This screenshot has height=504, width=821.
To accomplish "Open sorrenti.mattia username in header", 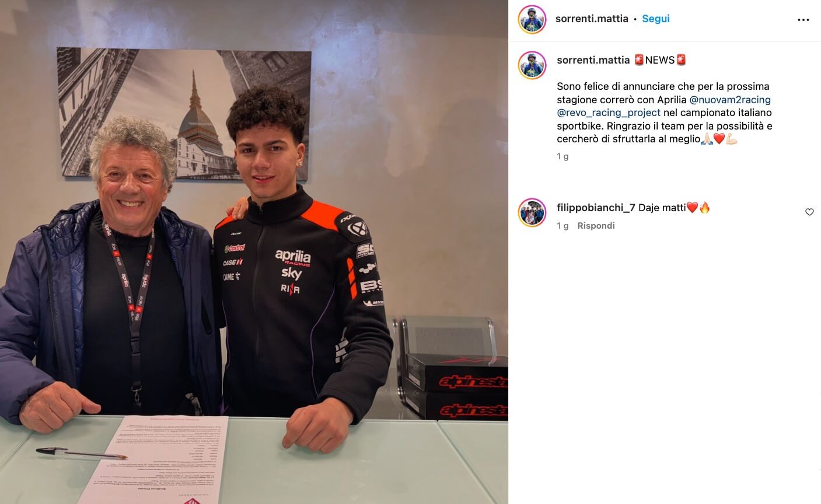I will 592,19.
